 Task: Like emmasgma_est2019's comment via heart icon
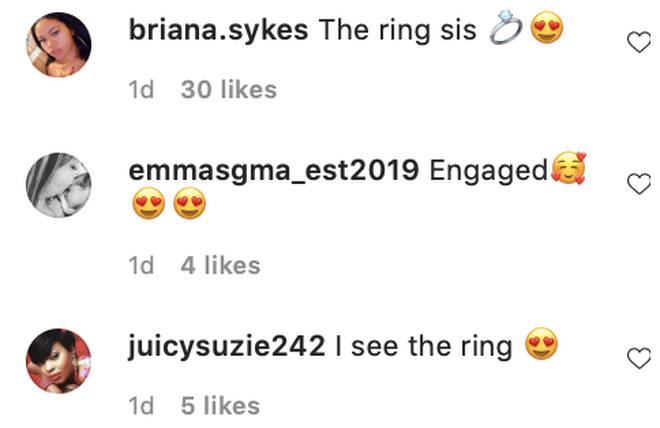(639, 183)
